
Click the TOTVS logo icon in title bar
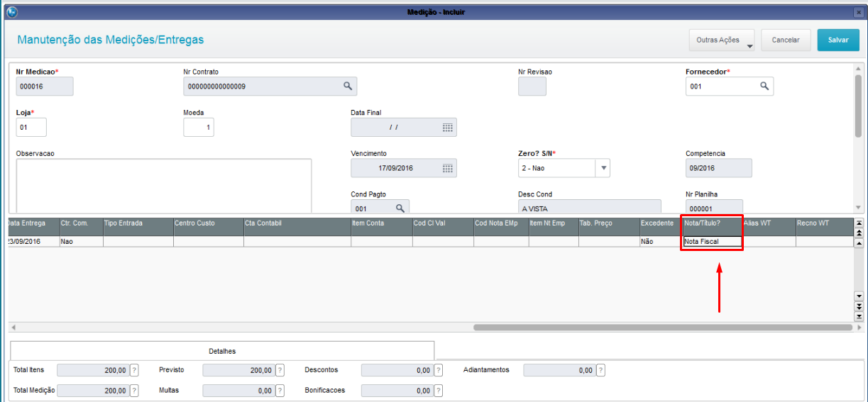coord(11,11)
